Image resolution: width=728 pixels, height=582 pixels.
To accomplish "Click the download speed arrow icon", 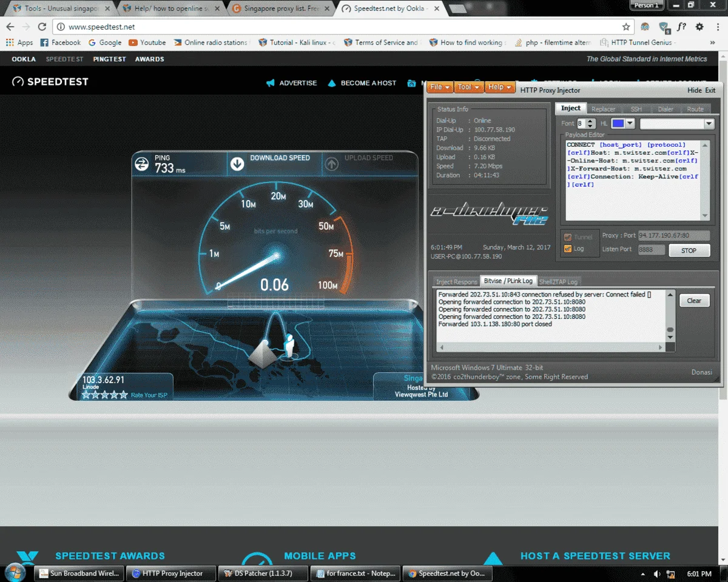I will pyautogui.click(x=237, y=164).
